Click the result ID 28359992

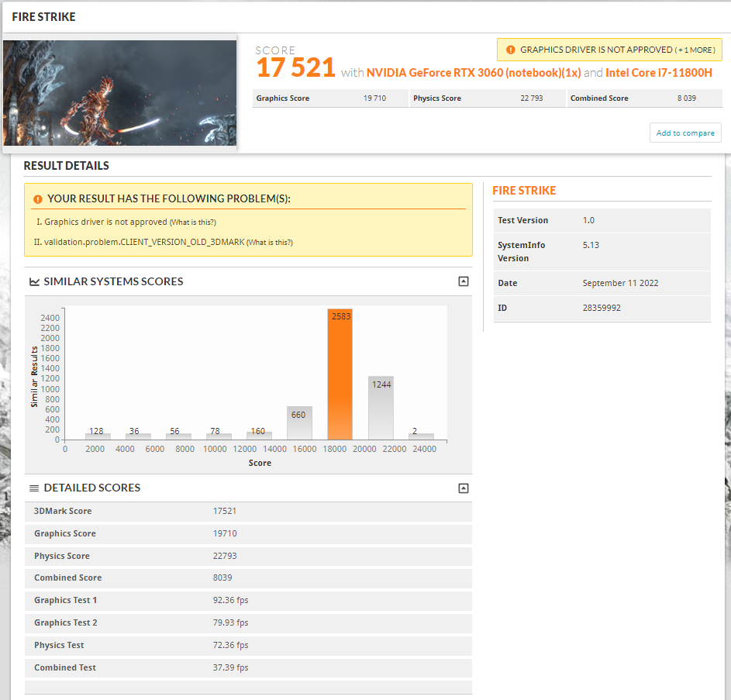[602, 308]
